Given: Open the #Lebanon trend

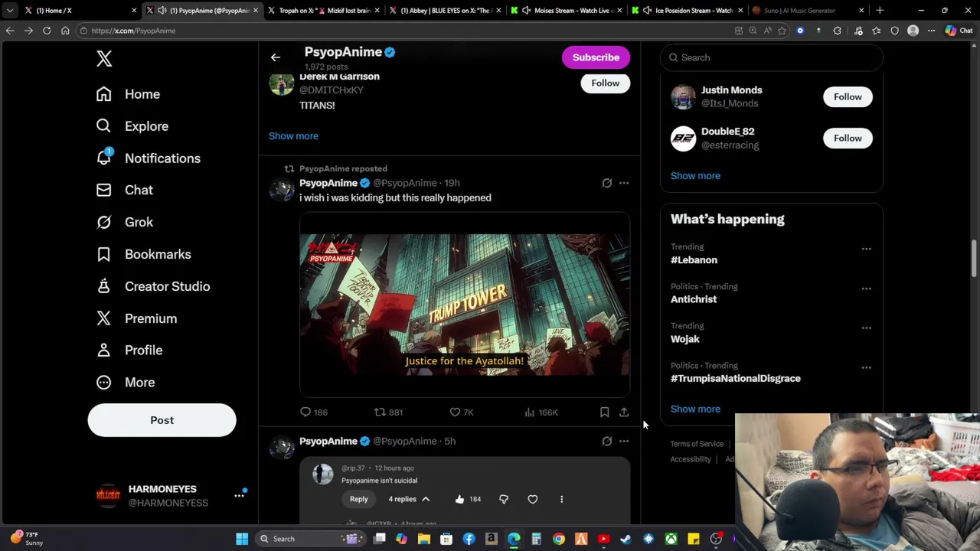Looking at the screenshot, I should pos(694,259).
